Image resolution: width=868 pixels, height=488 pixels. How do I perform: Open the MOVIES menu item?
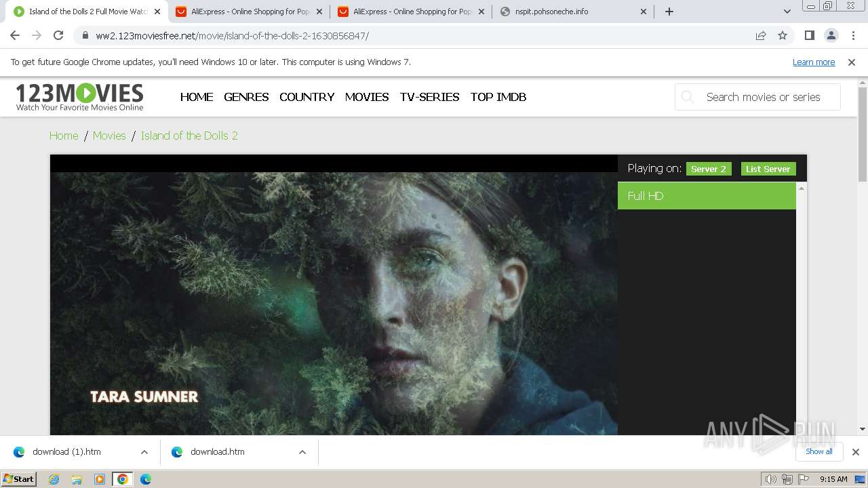[367, 97]
